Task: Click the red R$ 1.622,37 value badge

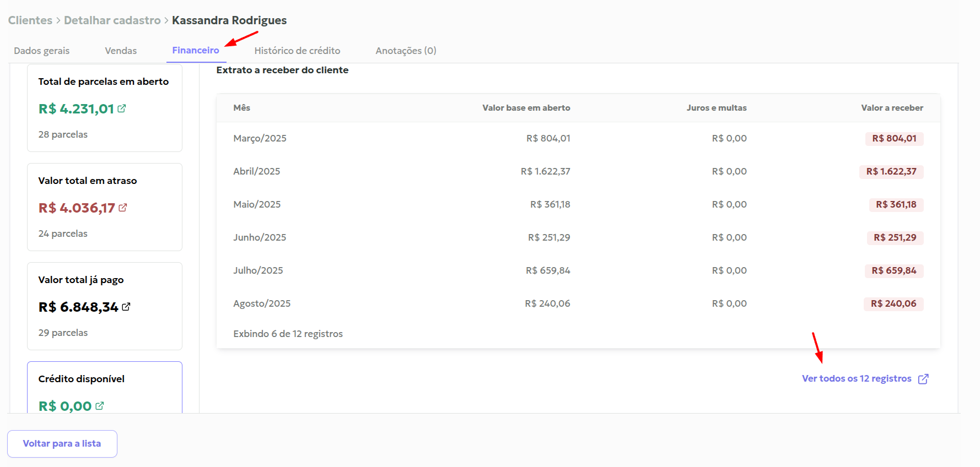Action: (x=891, y=171)
